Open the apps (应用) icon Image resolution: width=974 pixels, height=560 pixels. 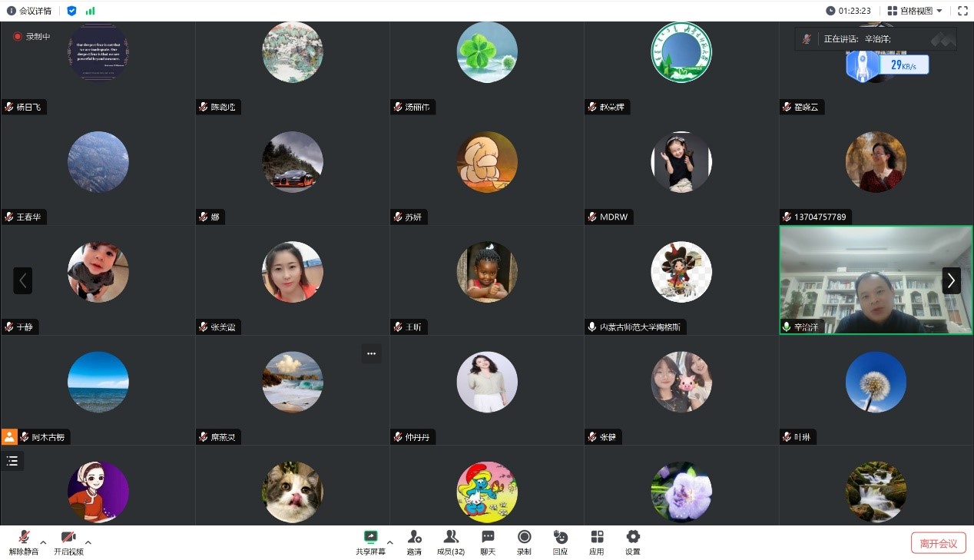pos(597,537)
